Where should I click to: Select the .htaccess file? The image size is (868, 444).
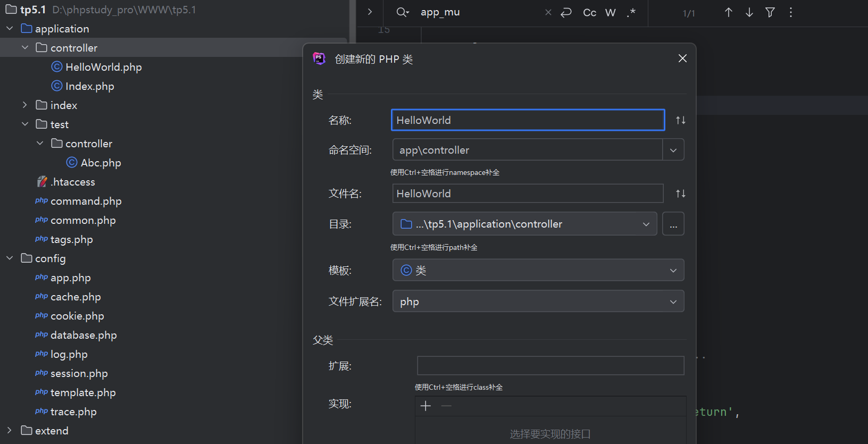pos(73,182)
